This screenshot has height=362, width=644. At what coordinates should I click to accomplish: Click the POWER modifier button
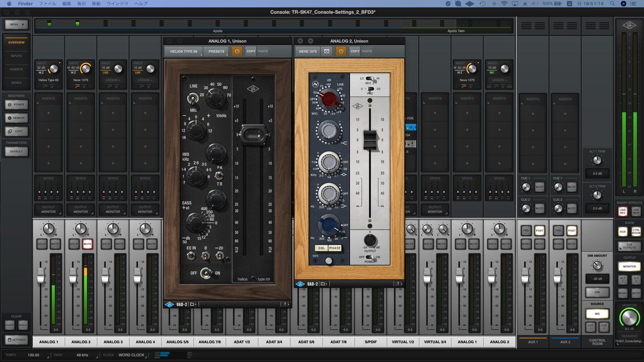(16, 105)
